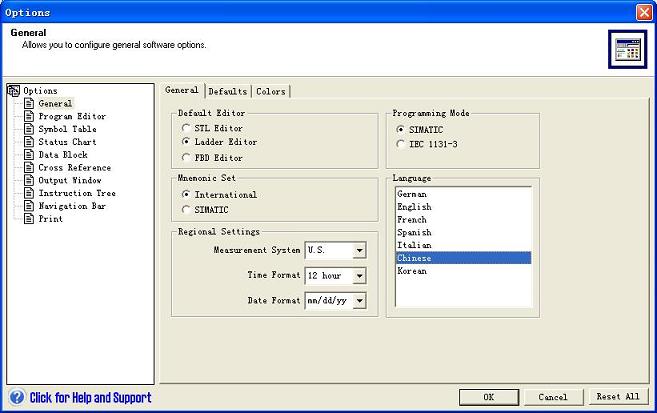The image size is (657, 413).
Task: Choose the FBD Editor option
Action: 186,158
